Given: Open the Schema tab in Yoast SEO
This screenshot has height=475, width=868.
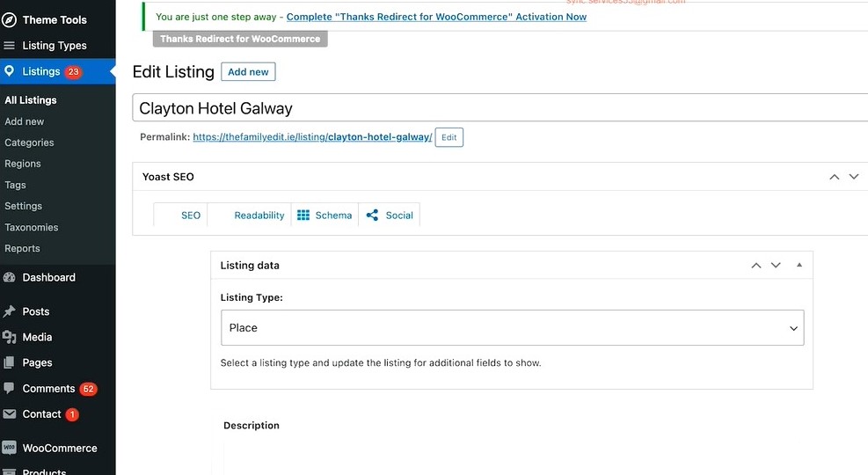Looking at the screenshot, I should click(x=325, y=216).
